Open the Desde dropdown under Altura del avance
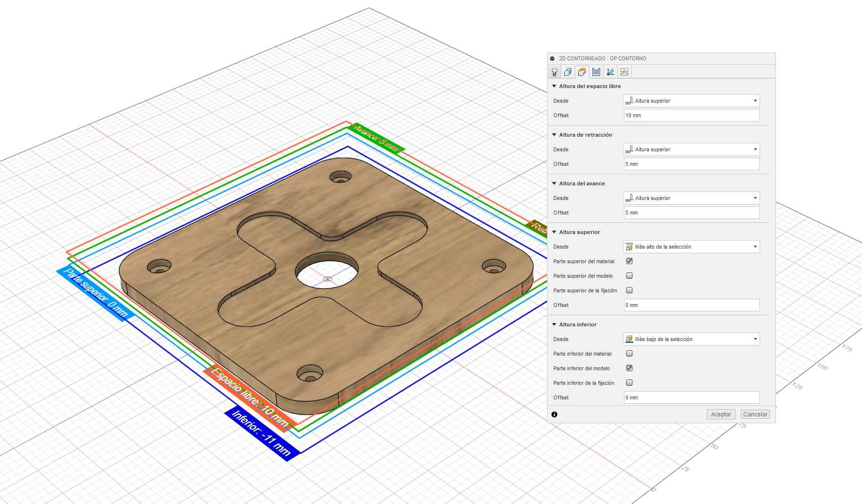 pyautogui.click(x=692, y=198)
